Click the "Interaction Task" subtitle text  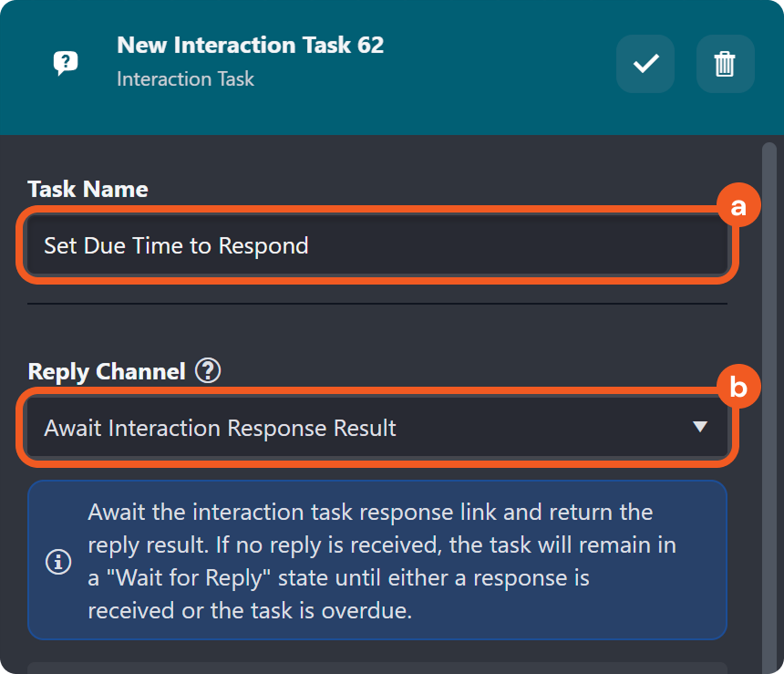(185, 78)
